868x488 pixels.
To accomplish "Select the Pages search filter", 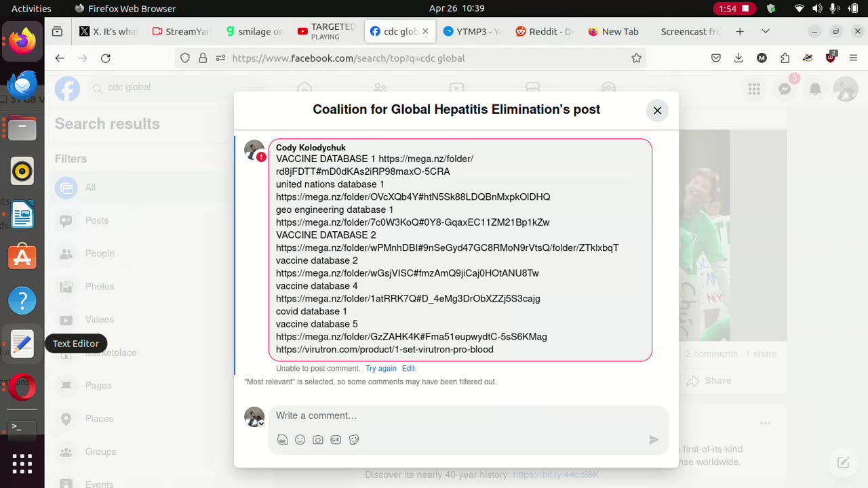I will coord(139,386).
